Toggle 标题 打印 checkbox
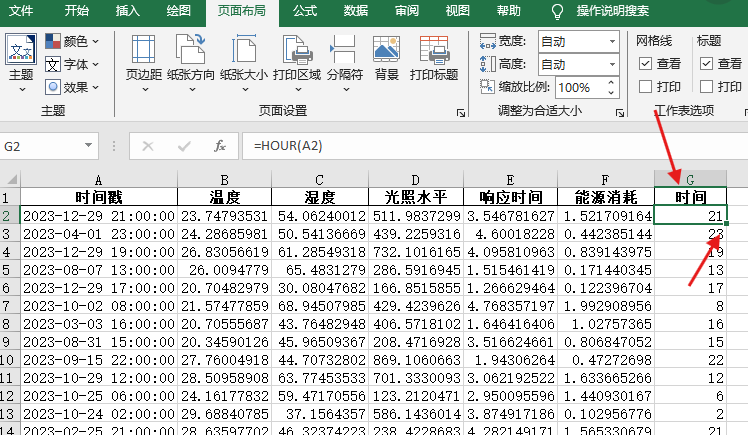Viewport: 748px width, 435px height. point(706,86)
